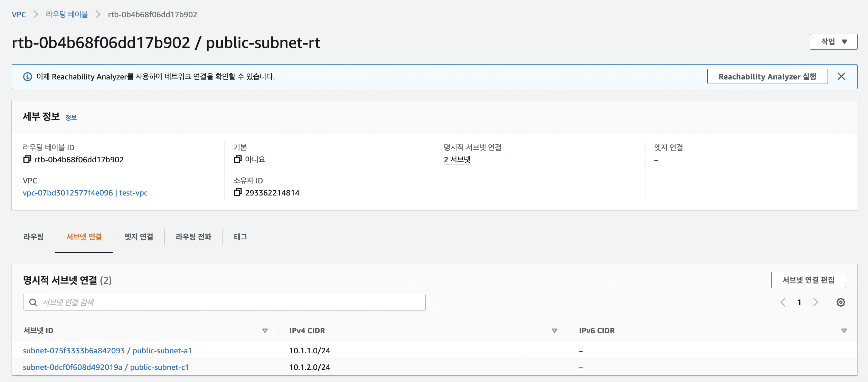Screen dimensions: 868x382
Task: Copy the routing table ID value
Action: point(27,159)
